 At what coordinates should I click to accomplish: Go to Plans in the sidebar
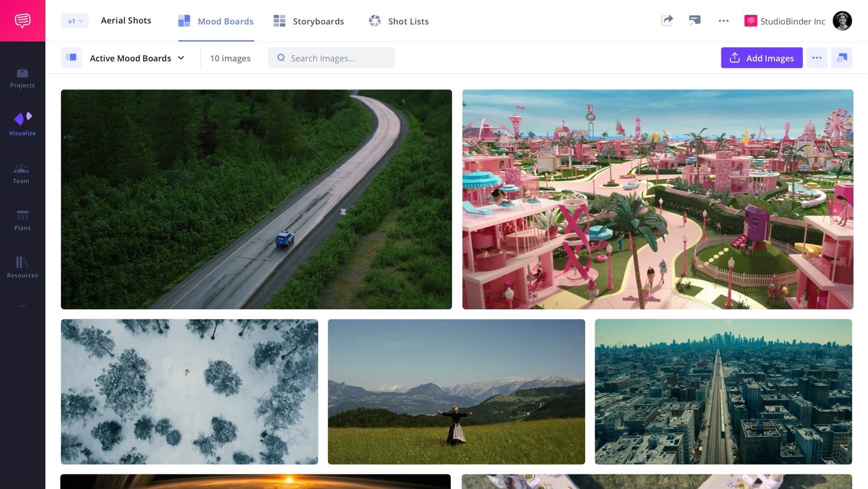22,220
